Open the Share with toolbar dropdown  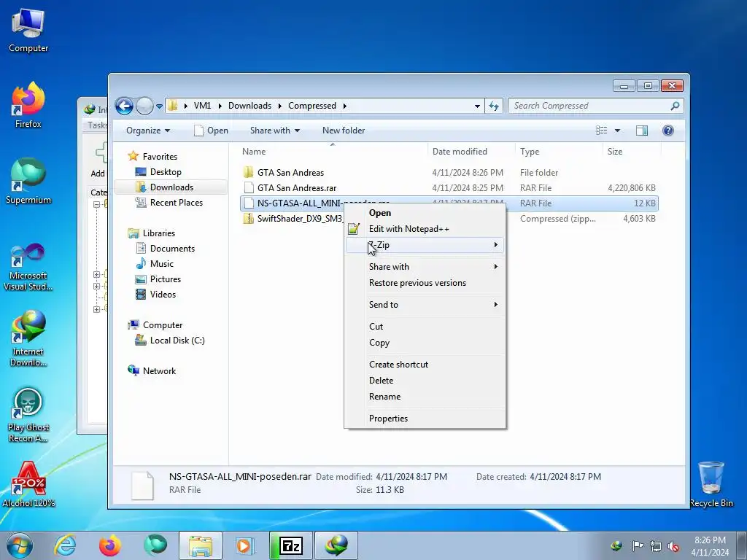click(x=275, y=131)
